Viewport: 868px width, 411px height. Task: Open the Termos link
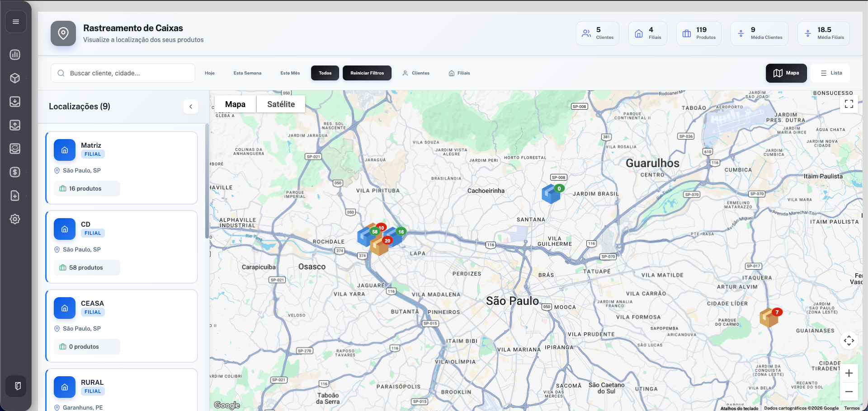[x=852, y=408]
